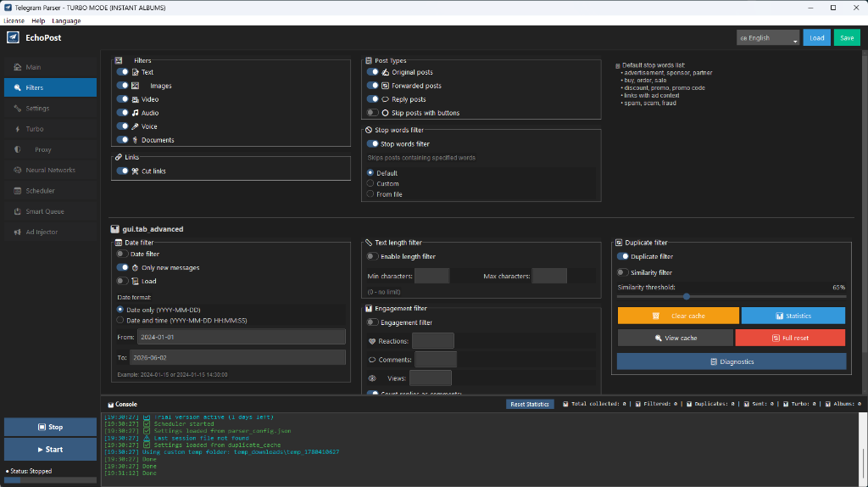Click the Images filter picture icon
The height and width of the screenshot is (487, 868).
tap(135, 86)
